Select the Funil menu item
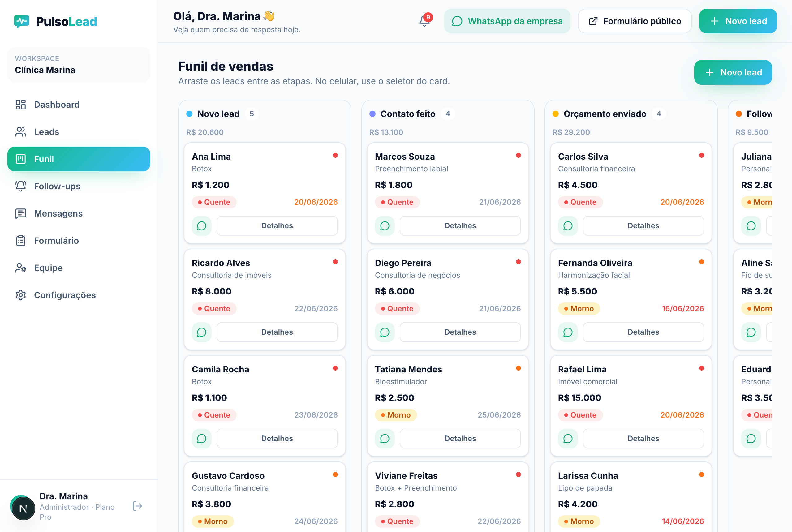 click(79, 159)
